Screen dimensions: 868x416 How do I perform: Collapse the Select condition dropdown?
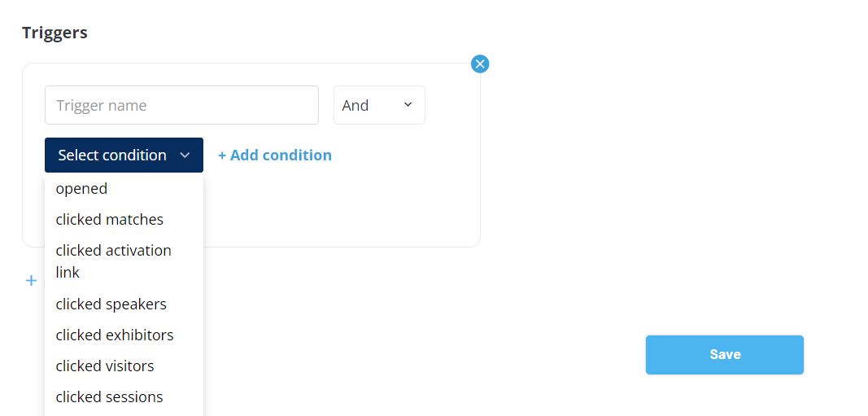[x=124, y=155]
